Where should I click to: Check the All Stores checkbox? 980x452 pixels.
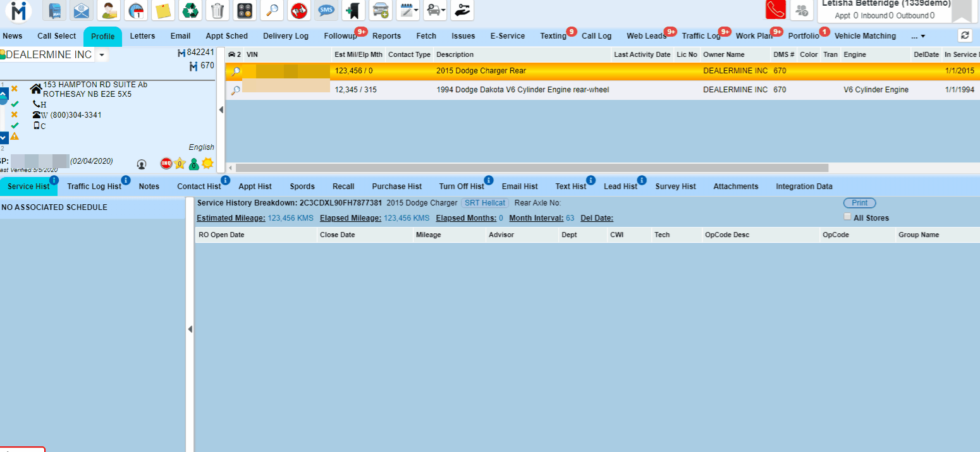tap(847, 217)
